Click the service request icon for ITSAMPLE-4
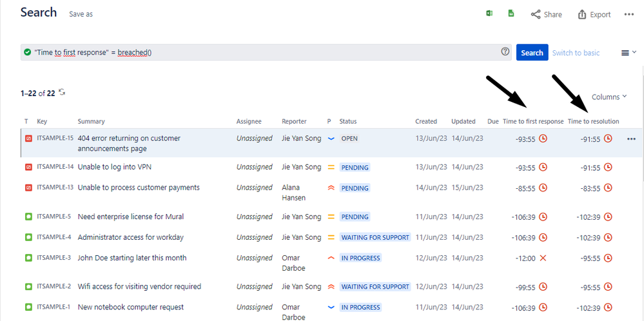 (x=28, y=237)
